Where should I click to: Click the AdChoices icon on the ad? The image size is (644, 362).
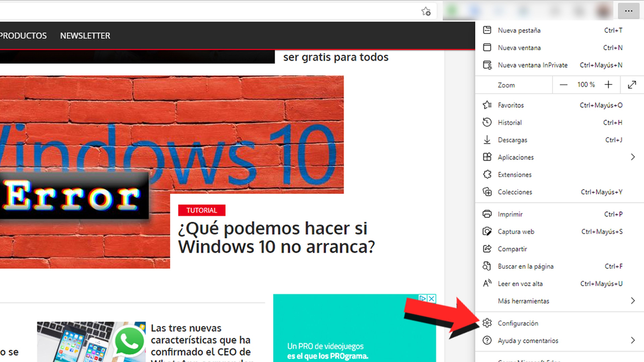pyautogui.click(x=423, y=298)
